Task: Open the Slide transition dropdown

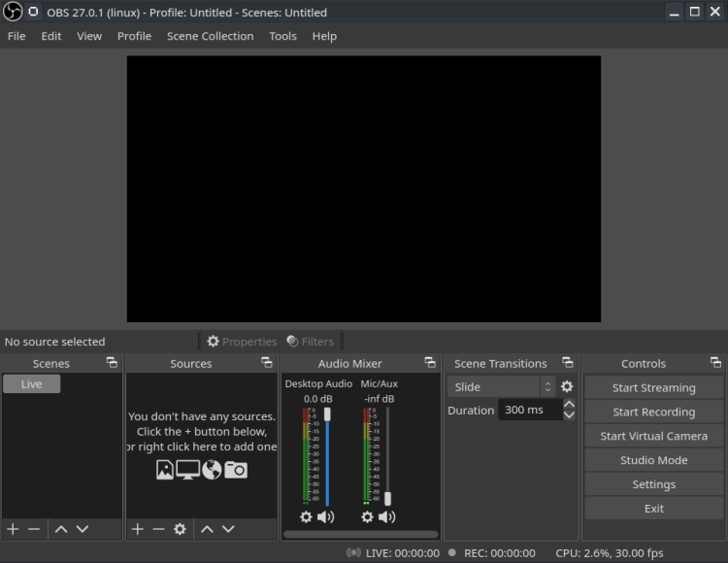Action: (501, 386)
